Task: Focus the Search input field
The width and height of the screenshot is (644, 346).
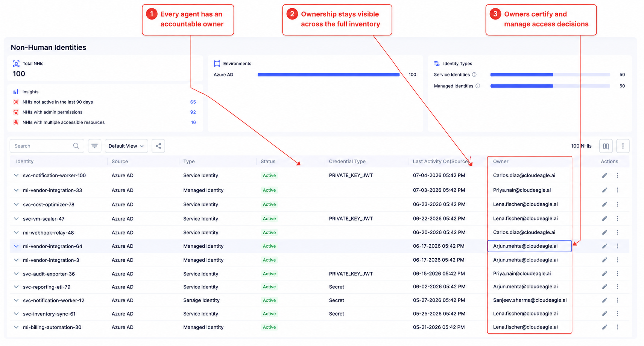Action: pos(47,146)
